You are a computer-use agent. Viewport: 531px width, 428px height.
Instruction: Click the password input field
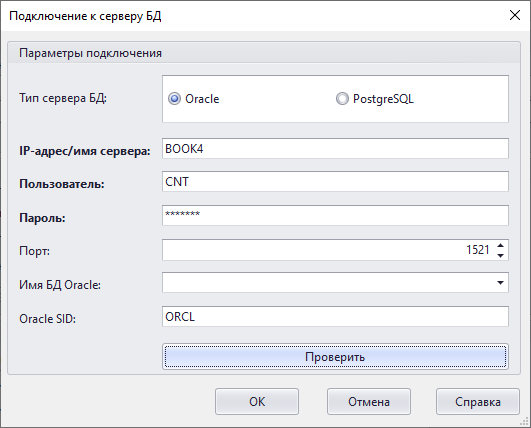335,215
